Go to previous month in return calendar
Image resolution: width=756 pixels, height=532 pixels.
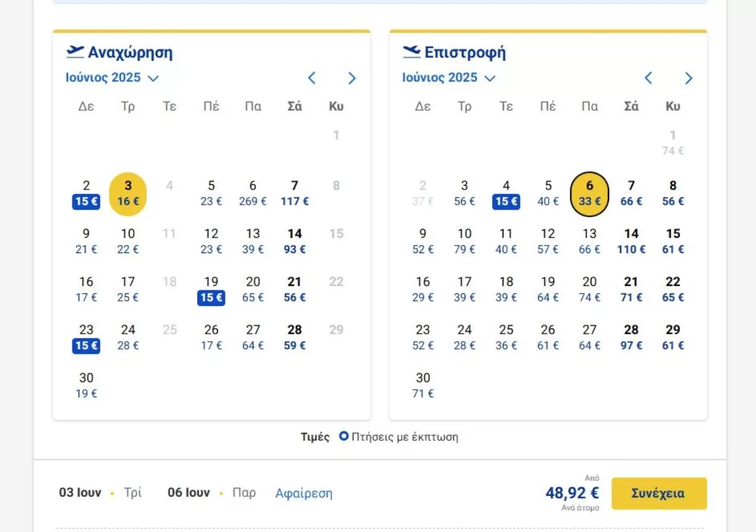pyautogui.click(x=648, y=78)
